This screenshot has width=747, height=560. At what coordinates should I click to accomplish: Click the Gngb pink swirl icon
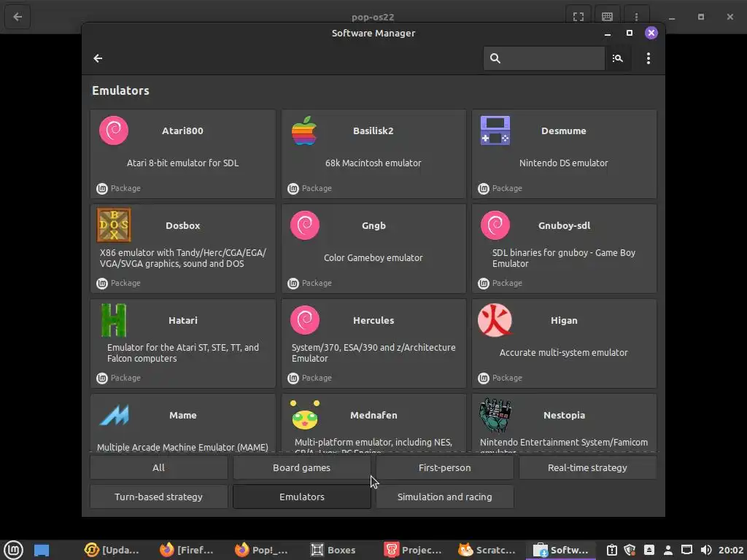click(x=305, y=225)
